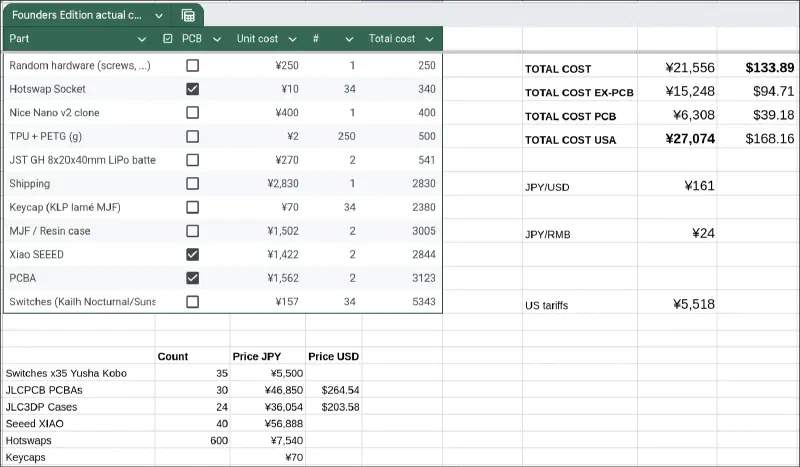800x467 pixels.
Task: Select the 'Xiao SEEED' cell
Action: pyautogui.click(x=36, y=254)
